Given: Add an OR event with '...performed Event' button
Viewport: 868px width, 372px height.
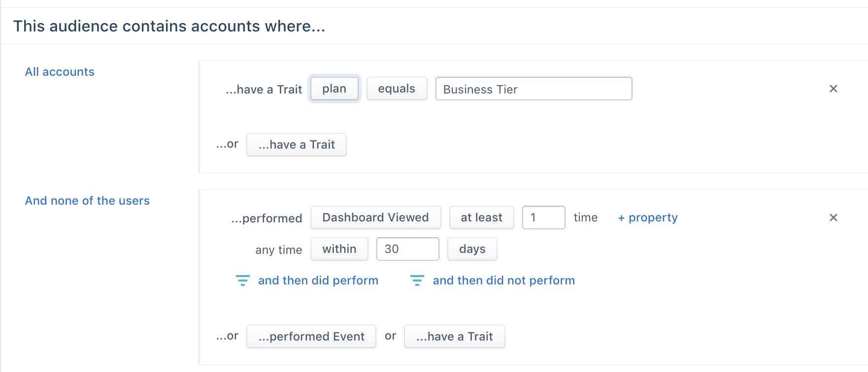Looking at the screenshot, I should pyautogui.click(x=311, y=336).
